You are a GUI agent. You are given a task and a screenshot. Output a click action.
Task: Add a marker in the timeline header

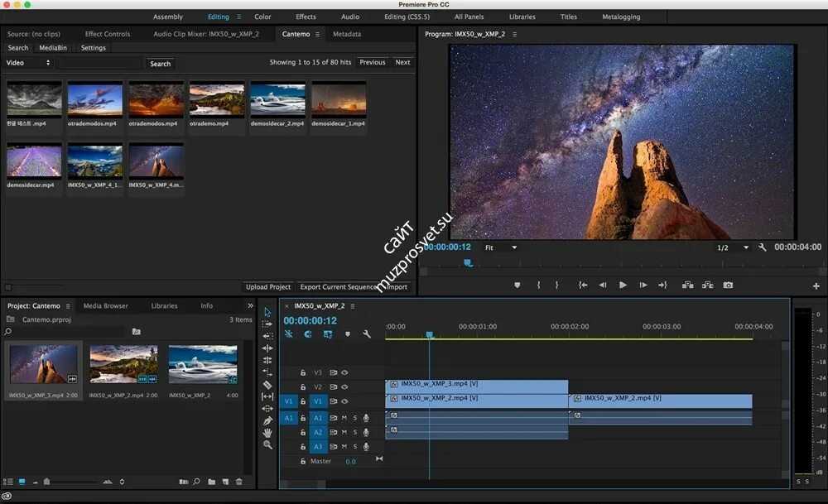[348, 334]
